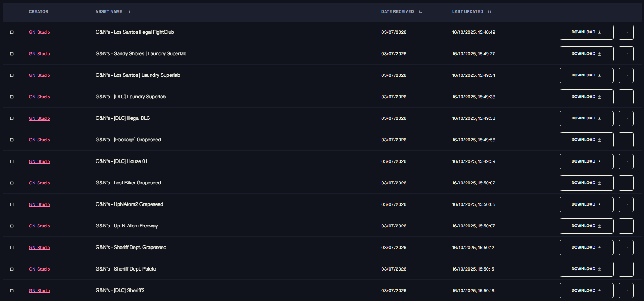This screenshot has width=644, height=301.
Task: Check the [Package] Grapeseed row checkbox
Action: pyautogui.click(x=12, y=140)
